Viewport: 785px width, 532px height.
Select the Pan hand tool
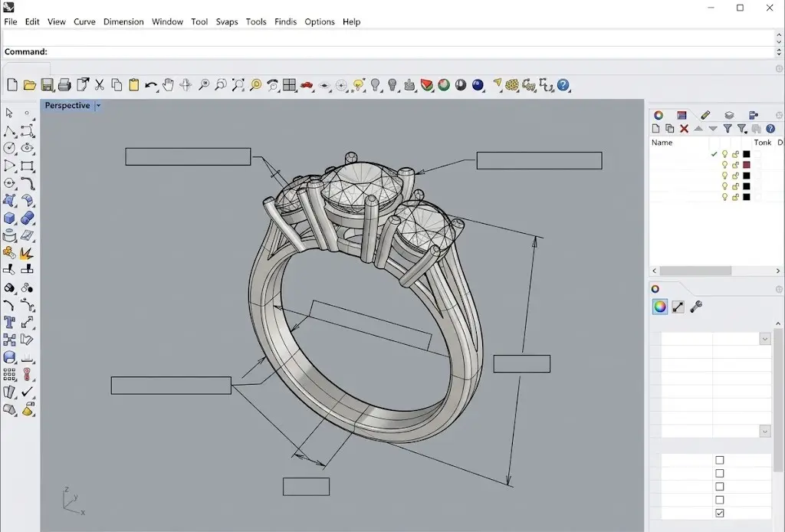point(168,84)
